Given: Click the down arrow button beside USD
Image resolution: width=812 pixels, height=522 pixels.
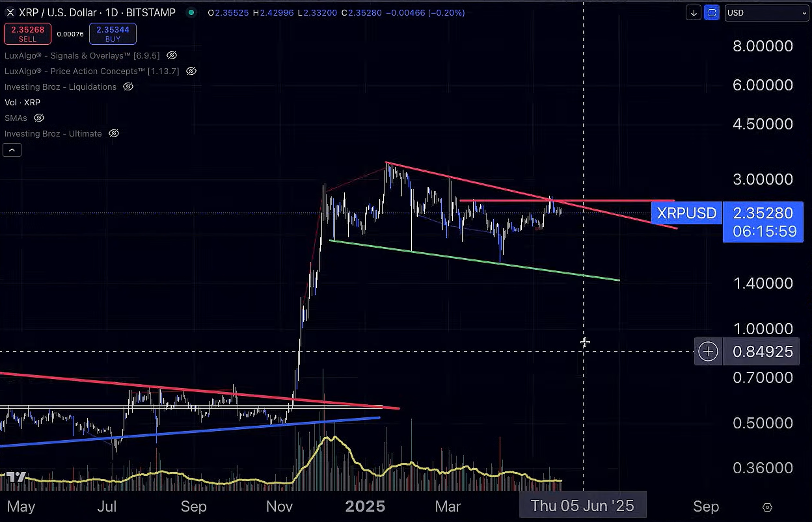Looking at the screenshot, I should (x=695, y=12).
